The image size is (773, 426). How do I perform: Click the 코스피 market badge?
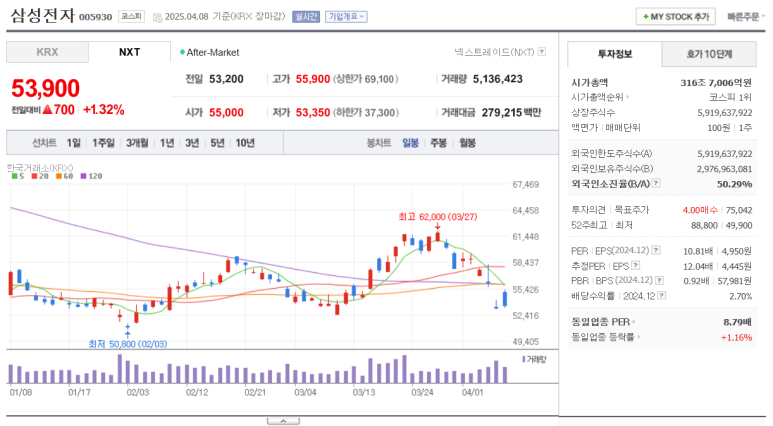click(x=132, y=17)
